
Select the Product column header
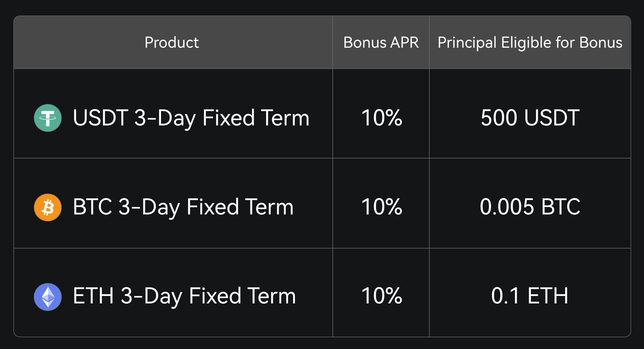172,42
